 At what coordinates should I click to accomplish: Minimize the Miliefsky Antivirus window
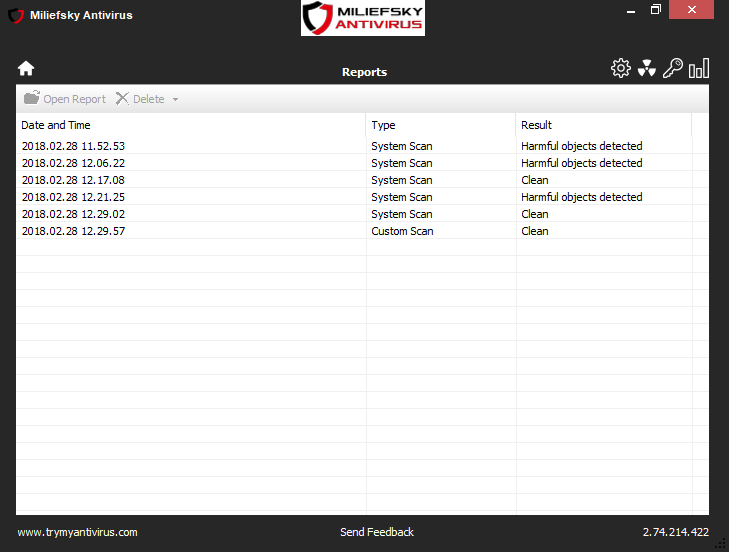[x=631, y=10]
